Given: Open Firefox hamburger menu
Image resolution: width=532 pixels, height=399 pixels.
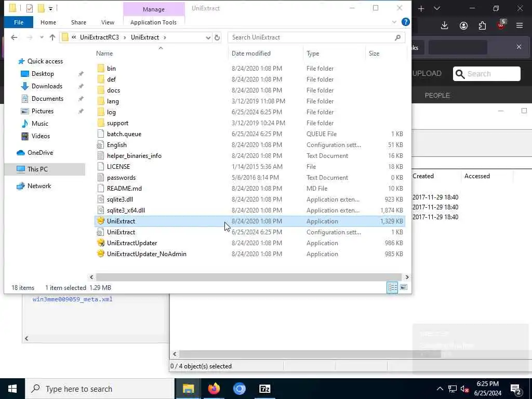Looking at the screenshot, I should pyautogui.click(x=520, y=25).
